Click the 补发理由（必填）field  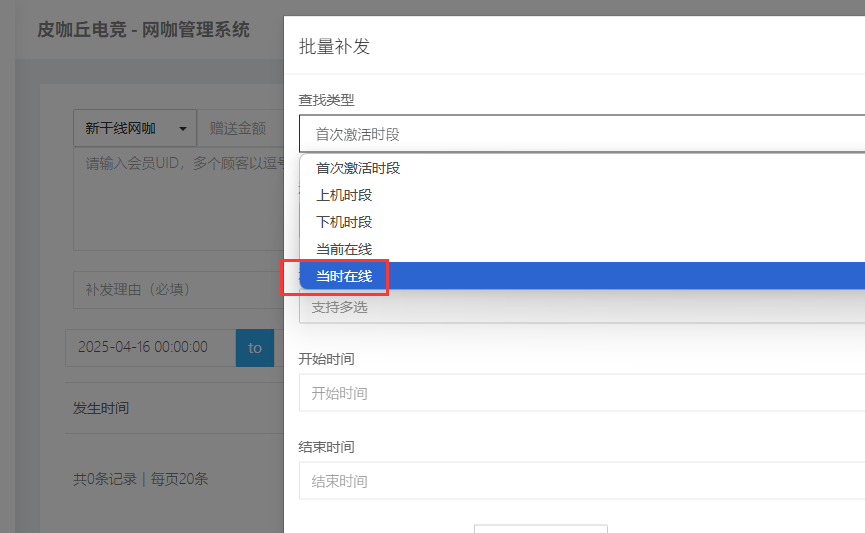[x=179, y=290]
